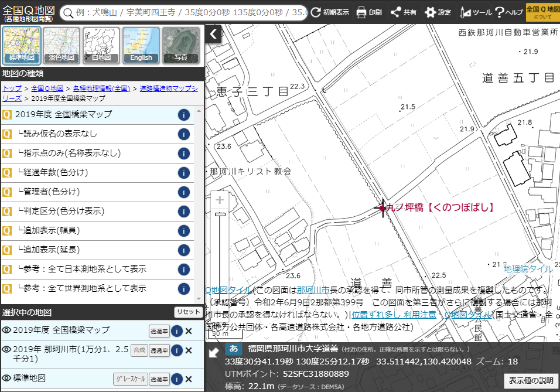
Task: Click the zoom slider handle
Action: pyautogui.click(x=220, y=215)
